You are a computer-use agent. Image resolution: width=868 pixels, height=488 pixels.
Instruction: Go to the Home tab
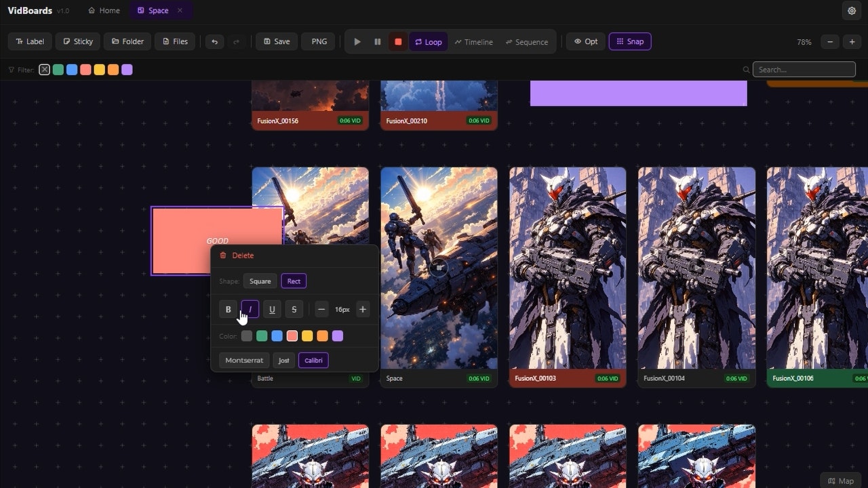click(x=104, y=10)
